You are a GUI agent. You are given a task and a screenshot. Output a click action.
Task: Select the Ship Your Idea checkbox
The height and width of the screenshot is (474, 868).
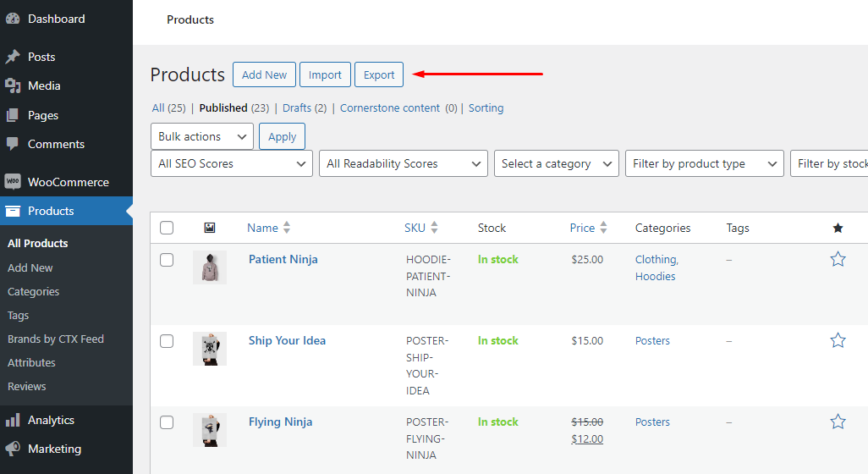click(167, 341)
